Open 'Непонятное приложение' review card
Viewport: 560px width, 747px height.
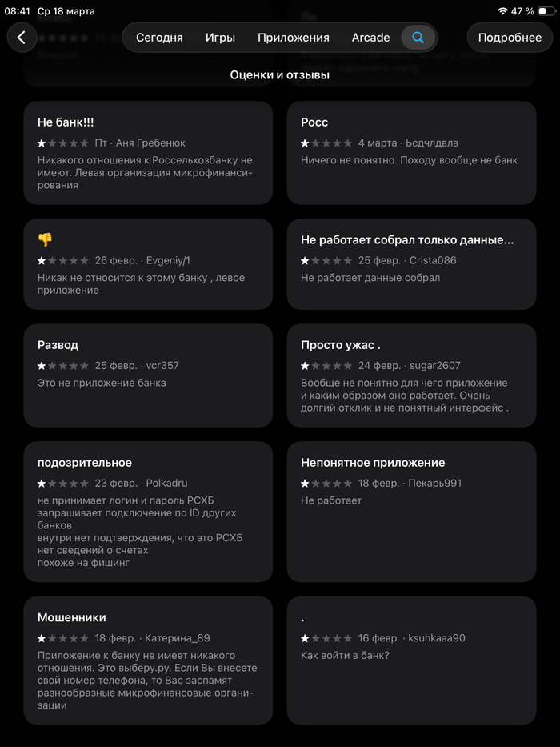[411, 512]
